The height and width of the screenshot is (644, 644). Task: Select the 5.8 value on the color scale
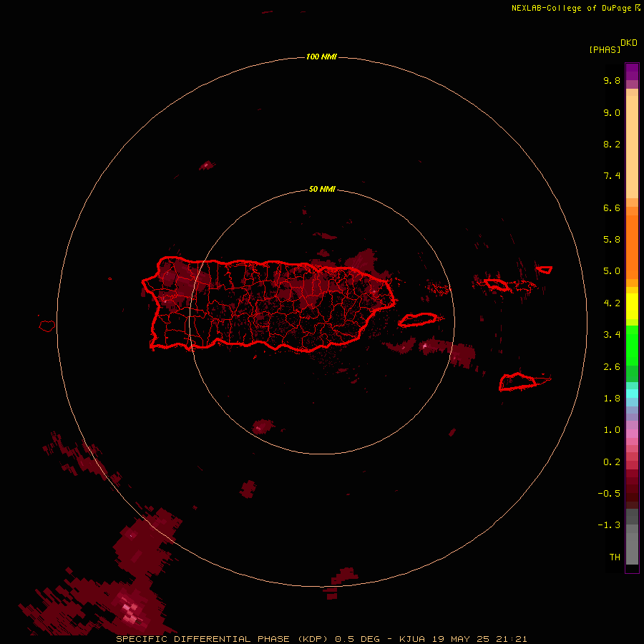pos(612,239)
